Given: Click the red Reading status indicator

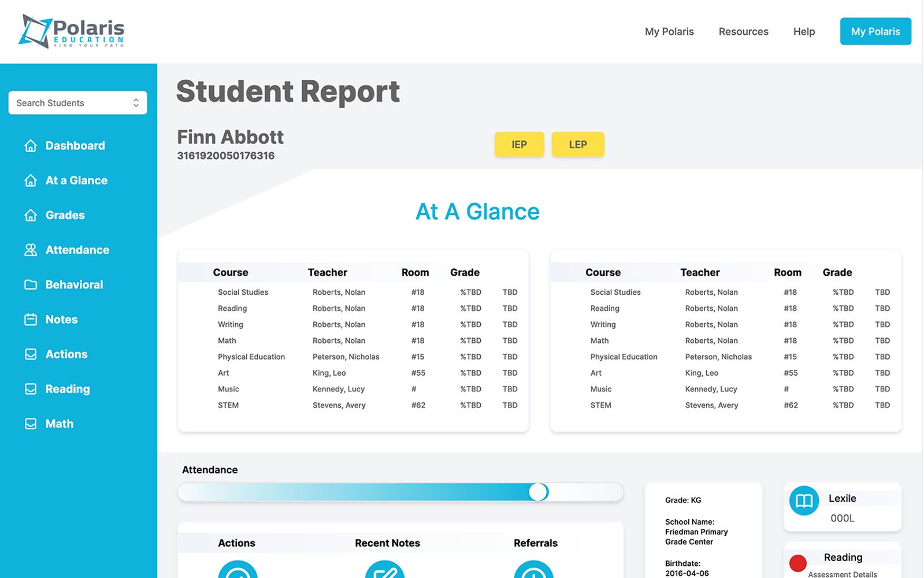Looking at the screenshot, I should coord(798,563).
